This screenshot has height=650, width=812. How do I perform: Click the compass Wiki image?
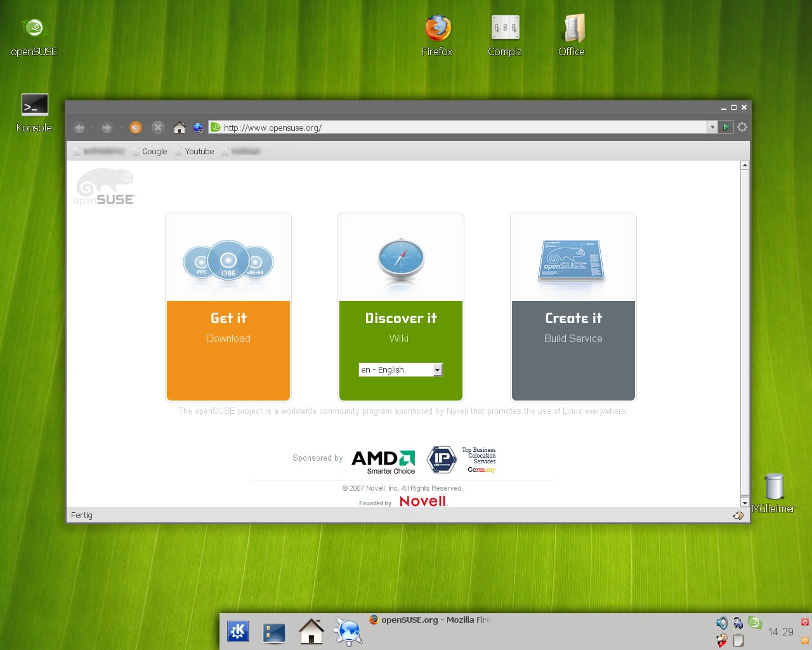pyautogui.click(x=401, y=260)
